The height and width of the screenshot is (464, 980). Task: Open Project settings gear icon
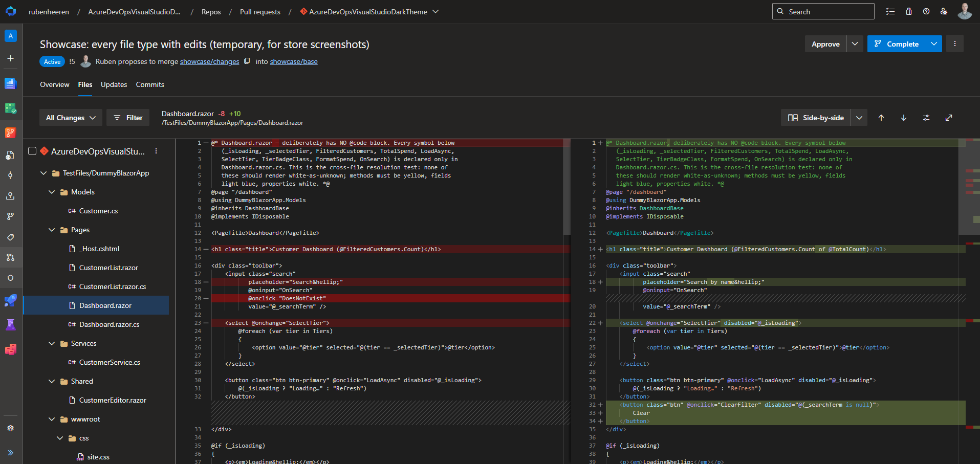[11, 428]
